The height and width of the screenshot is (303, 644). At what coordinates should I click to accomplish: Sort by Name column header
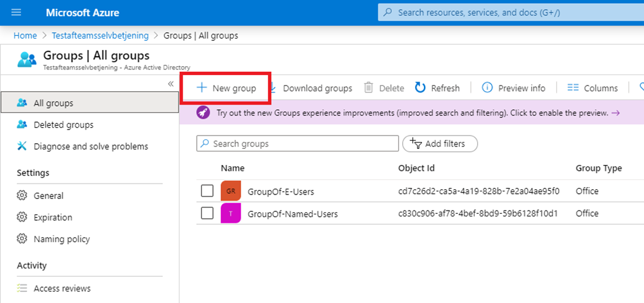pyautogui.click(x=232, y=168)
